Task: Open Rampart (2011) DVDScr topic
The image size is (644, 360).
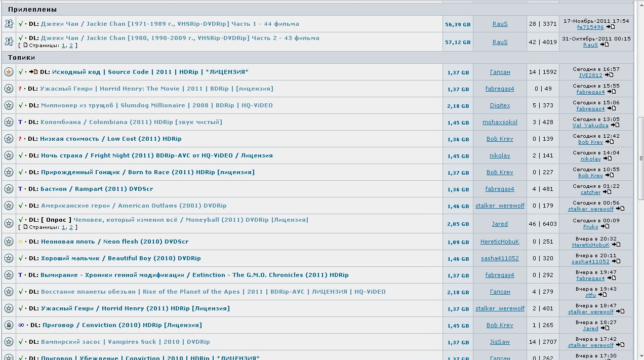Action: [x=96, y=189]
